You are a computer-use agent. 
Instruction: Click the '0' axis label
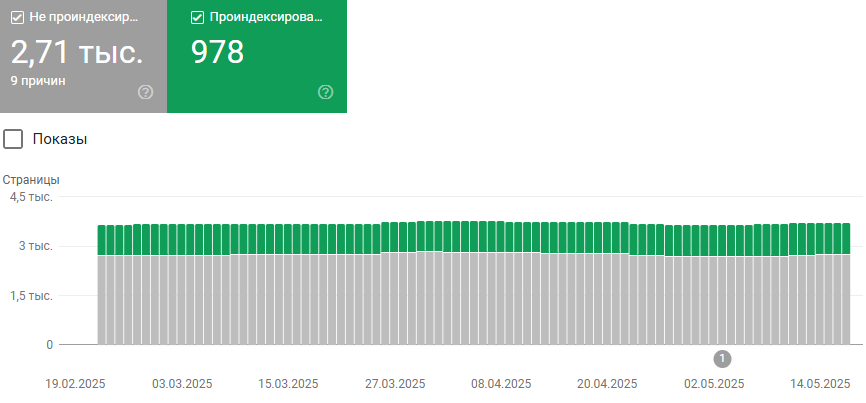coord(50,345)
